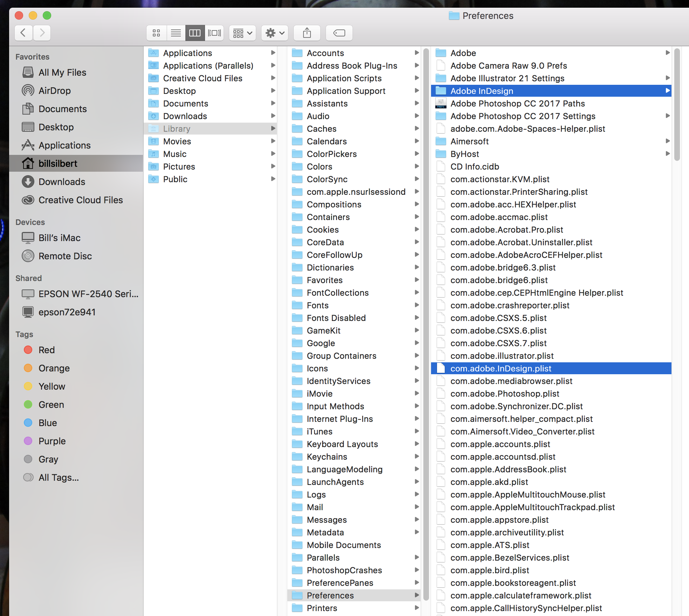Open the item arrangement dropdown

[x=243, y=33]
